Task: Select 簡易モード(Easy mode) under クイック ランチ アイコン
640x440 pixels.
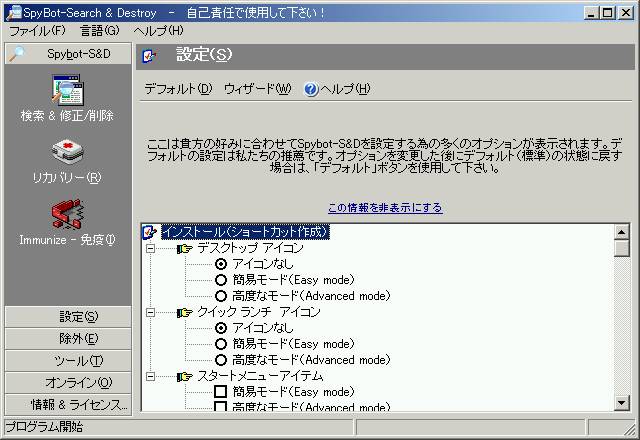Action: [x=221, y=344]
